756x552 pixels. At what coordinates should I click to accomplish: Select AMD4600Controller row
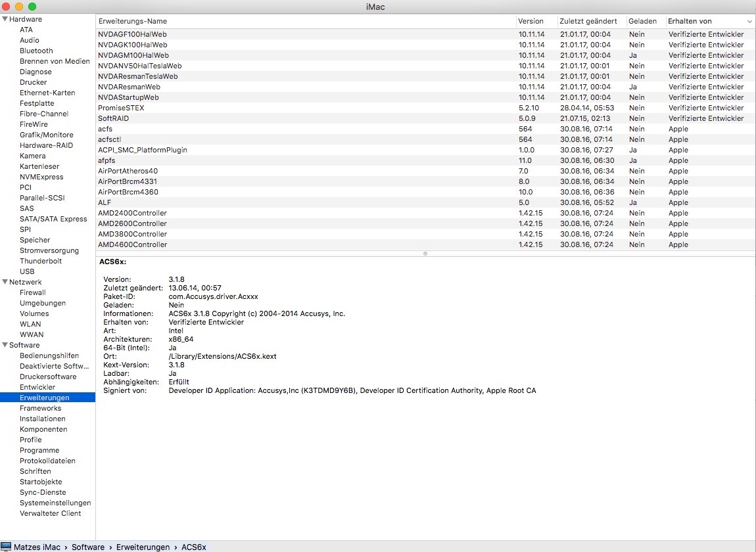426,244
